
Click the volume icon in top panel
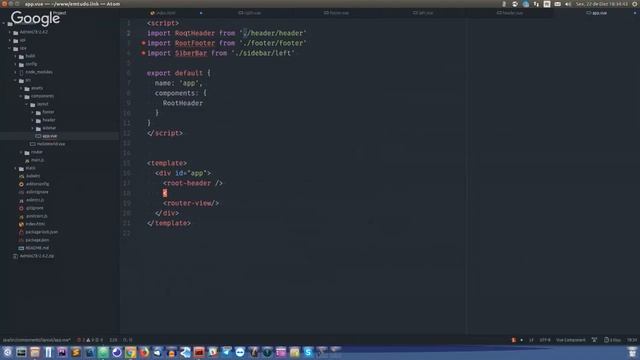pos(568,4)
